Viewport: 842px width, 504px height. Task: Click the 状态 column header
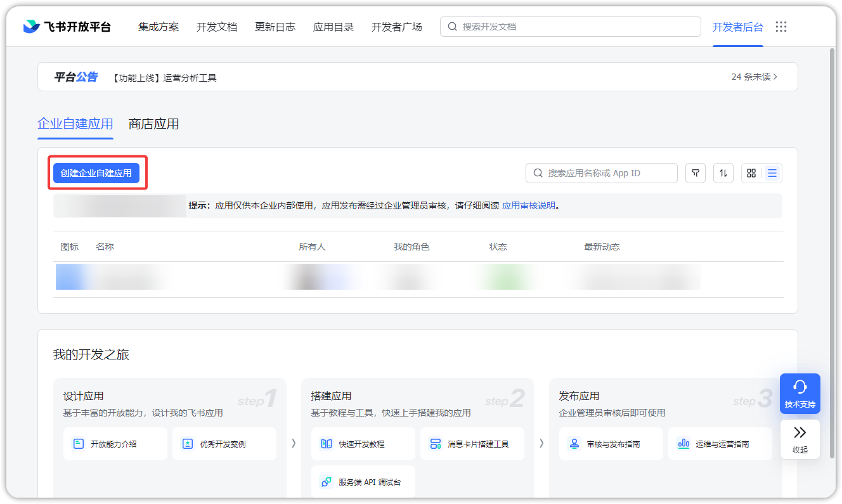pyautogui.click(x=498, y=247)
